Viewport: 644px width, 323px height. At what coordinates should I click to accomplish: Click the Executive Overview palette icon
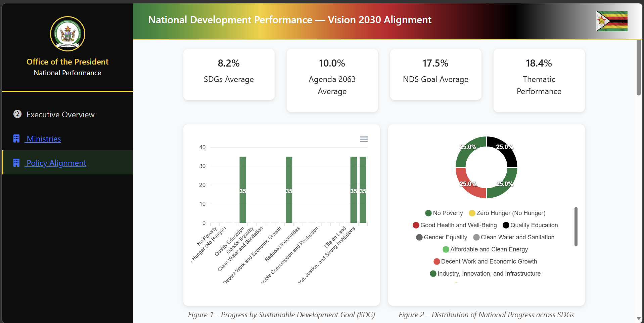point(17,114)
